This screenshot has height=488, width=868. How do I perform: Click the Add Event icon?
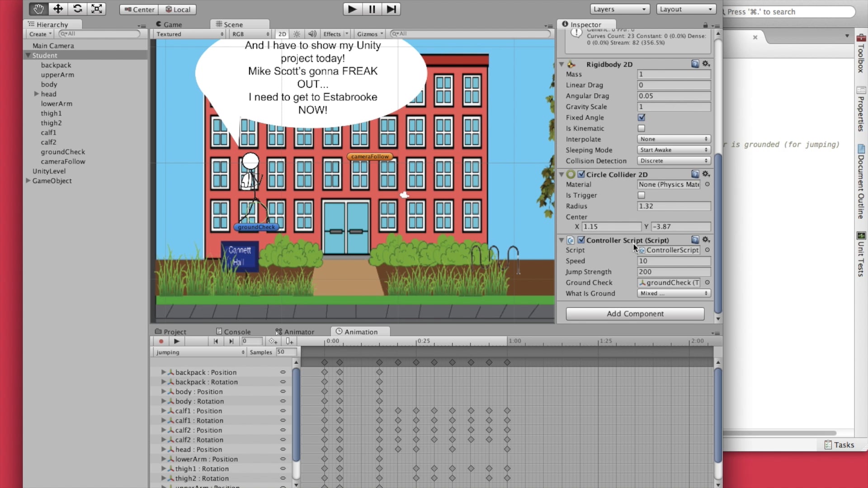coord(289,341)
